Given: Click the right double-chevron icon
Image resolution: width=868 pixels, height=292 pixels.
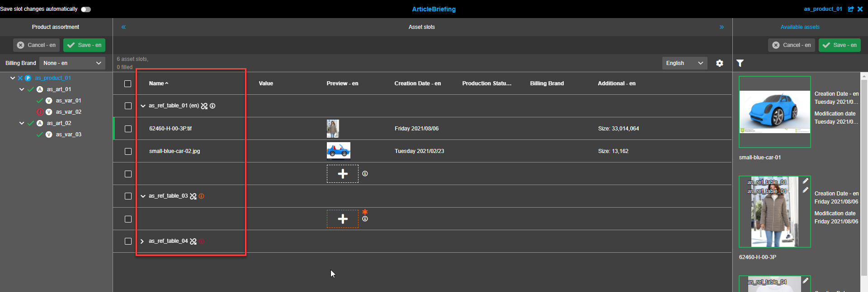Looking at the screenshot, I should pyautogui.click(x=722, y=27).
